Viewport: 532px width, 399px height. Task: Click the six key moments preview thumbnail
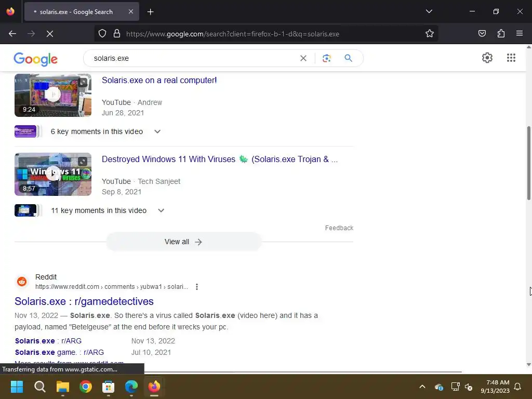pos(25,131)
